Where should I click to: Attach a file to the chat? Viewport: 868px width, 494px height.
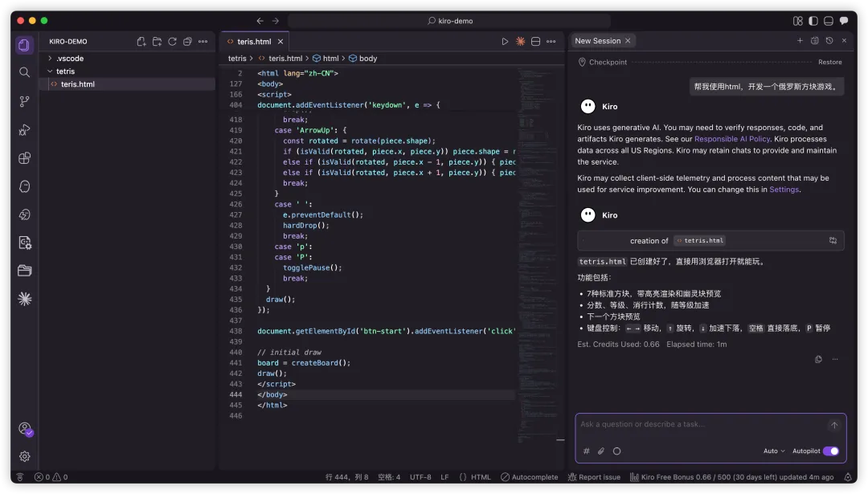click(601, 451)
